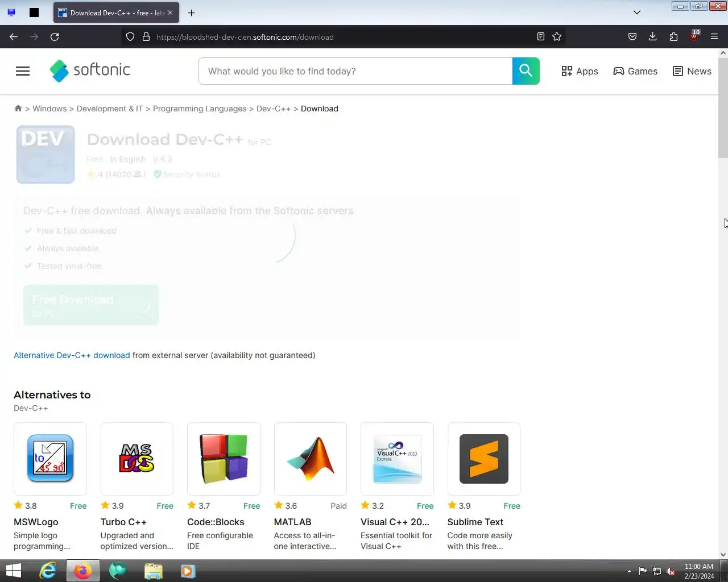Click the tracking protection shield icon
The image size is (728, 582).
click(x=130, y=37)
